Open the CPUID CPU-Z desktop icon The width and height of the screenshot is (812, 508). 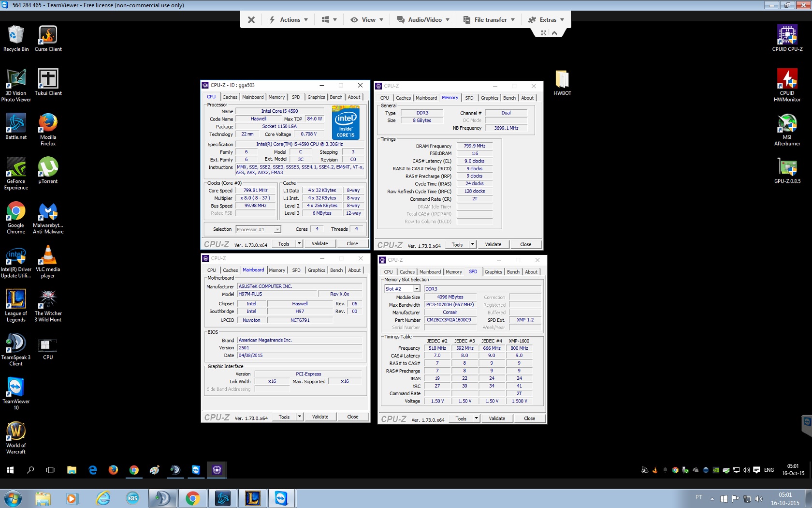[x=787, y=39]
